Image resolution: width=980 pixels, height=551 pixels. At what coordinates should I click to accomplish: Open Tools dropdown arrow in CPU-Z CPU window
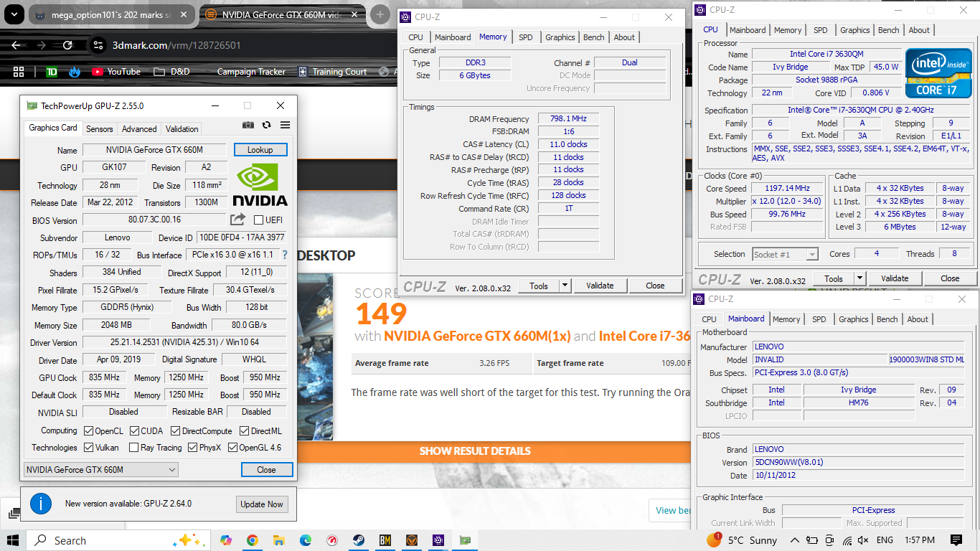tap(860, 278)
